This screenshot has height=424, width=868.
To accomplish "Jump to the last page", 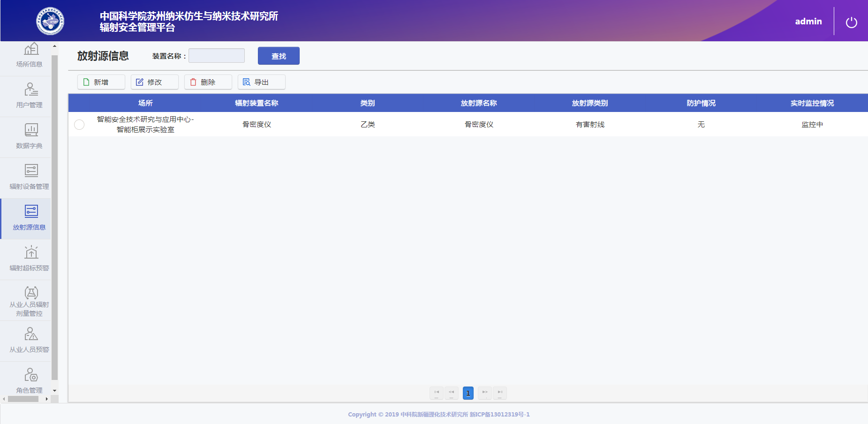I will (x=500, y=393).
